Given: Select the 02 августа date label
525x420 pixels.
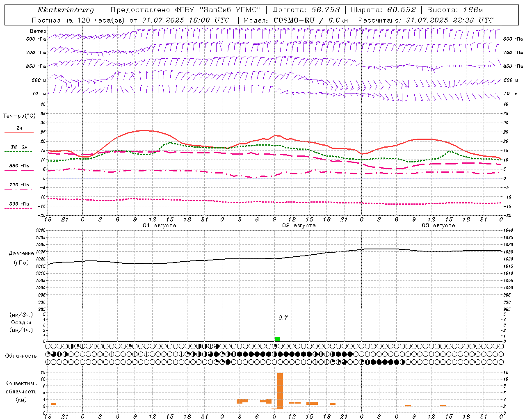Looking at the screenshot, I should (299, 226).
